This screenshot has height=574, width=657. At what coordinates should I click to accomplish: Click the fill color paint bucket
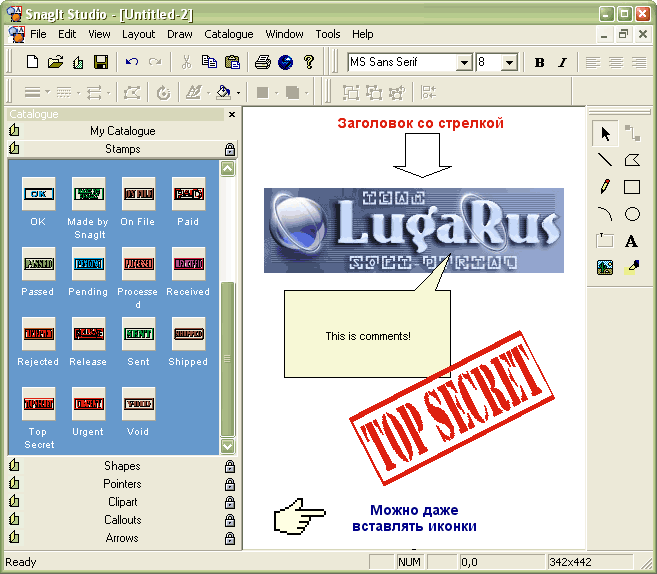click(223, 93)
